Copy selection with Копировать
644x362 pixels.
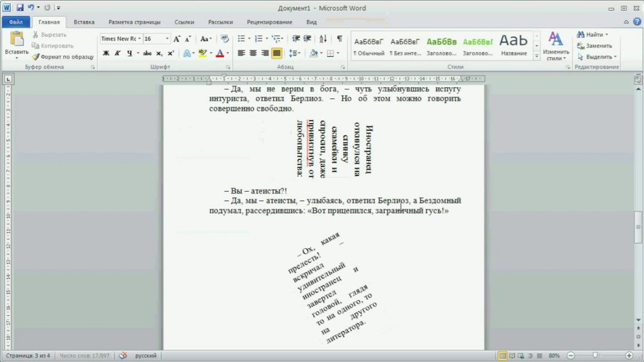[x=52, y=46]
